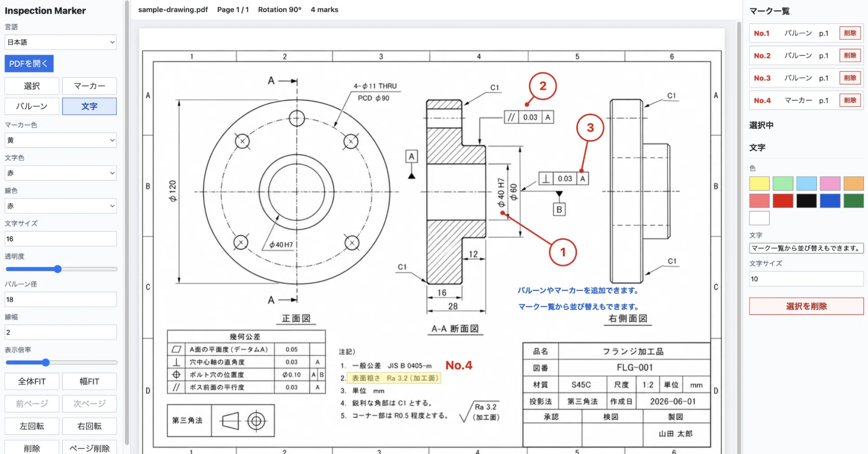Viewport: 868px width, 454px height.
Task: Click the 幅FIT button
Action: 89,381
